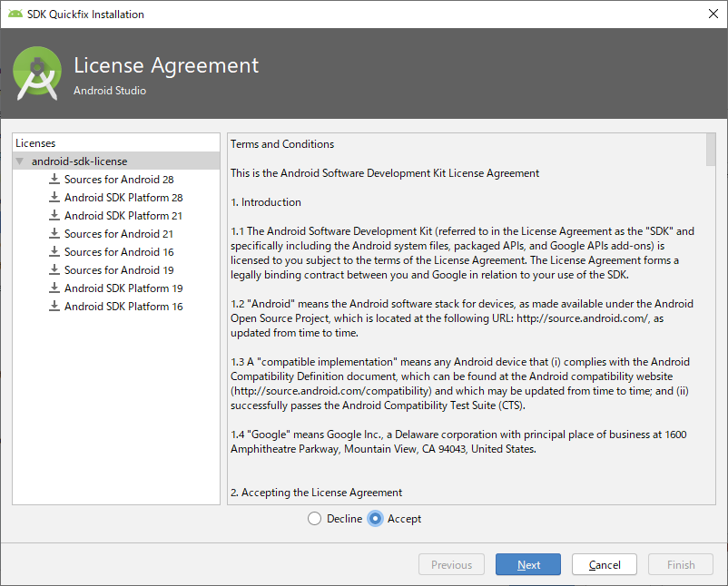Collapse the android-sdk-license tree arrow
The height and width of the screenshot is (586, 728).
coord(19,161)
